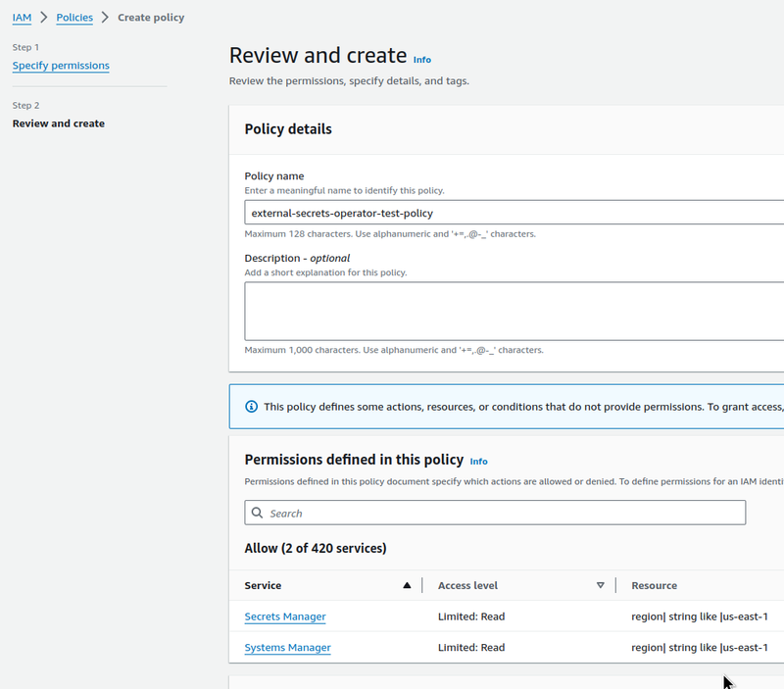The height and width of the screenshot is (689, 784).
Task: Click the breadcrumb chevron after IAM
Action: click(x=44, y=18)
